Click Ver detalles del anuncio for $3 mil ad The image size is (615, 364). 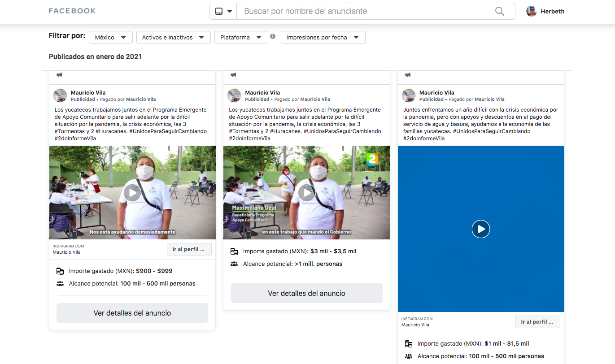click(306, 293)
